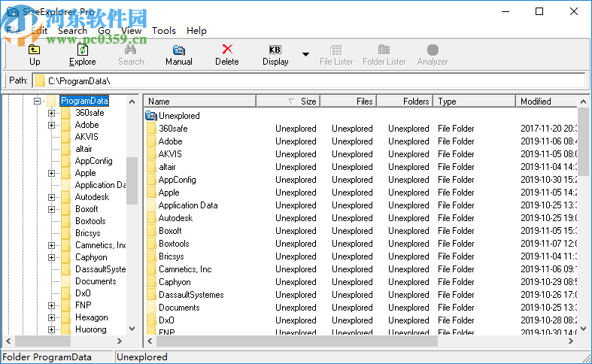592x364 pixels.
Task: Select 360safe folder icon in file list
Action: (x=151, y=129)
